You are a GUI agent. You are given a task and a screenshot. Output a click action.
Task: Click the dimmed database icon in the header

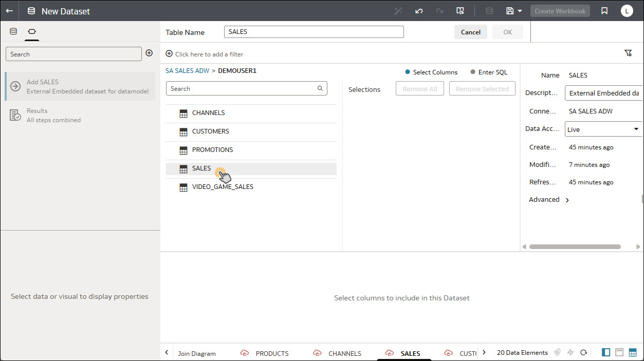489,11
